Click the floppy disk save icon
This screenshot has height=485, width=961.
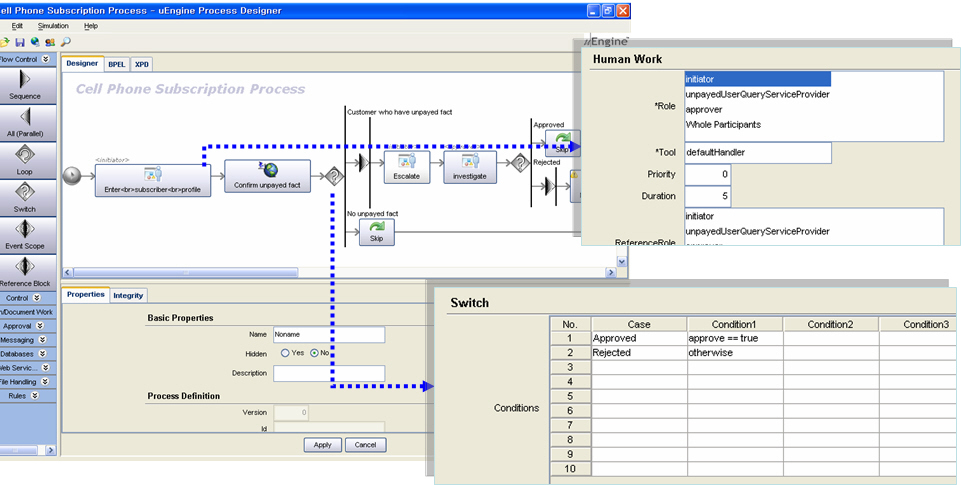(x=20, y=42)
